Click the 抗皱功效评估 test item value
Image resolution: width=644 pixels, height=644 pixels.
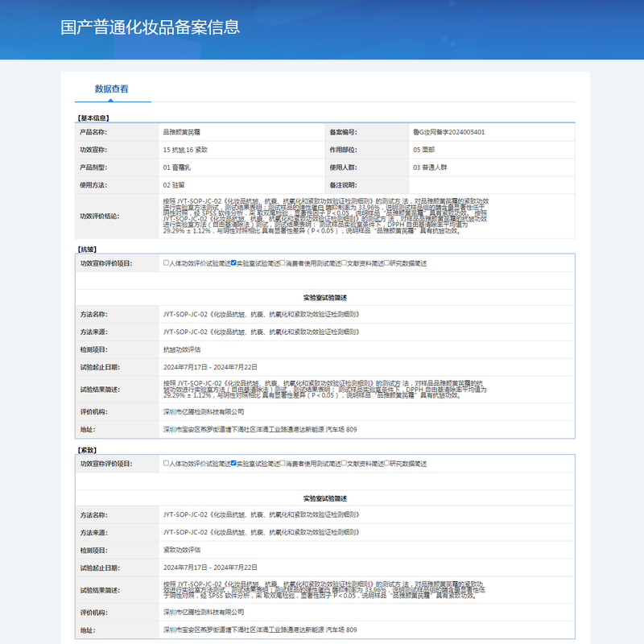(182, 349)
